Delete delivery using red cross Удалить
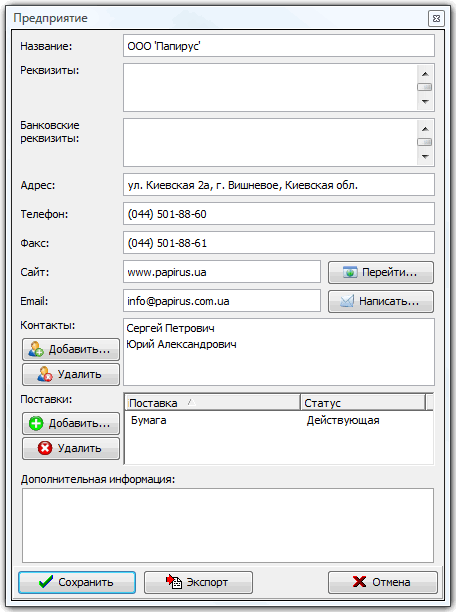 coord(71,448)
